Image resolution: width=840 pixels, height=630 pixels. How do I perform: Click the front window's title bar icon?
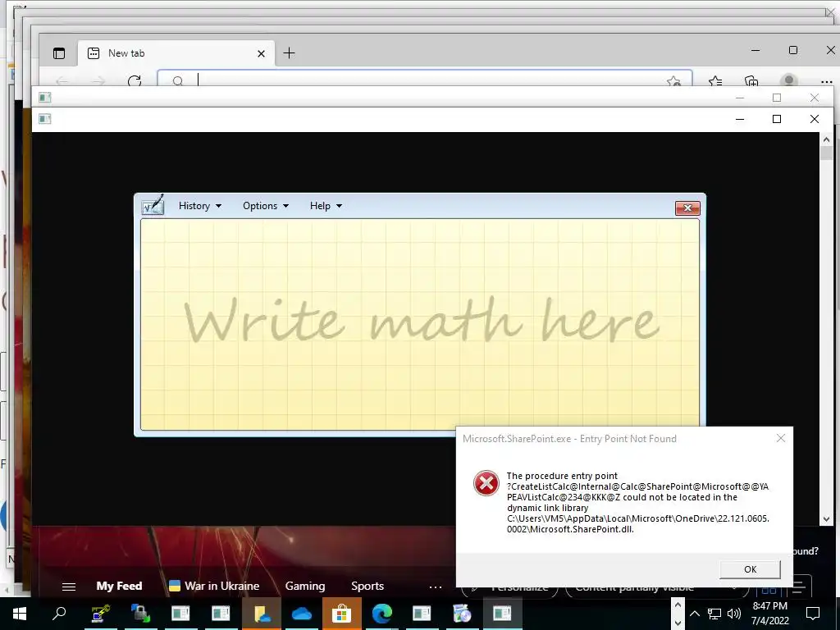[45, 119]
